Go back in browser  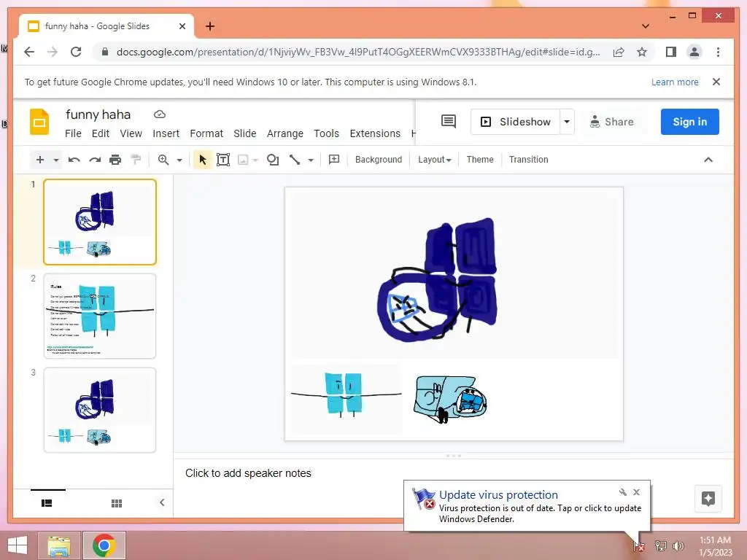(29, 52)
